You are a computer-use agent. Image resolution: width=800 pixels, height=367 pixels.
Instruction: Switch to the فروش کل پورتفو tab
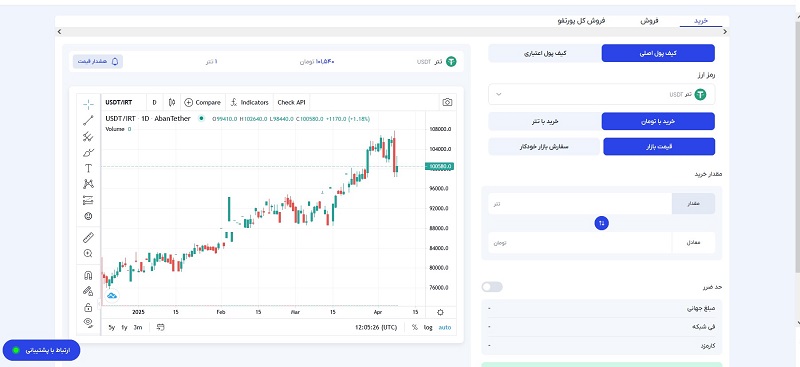pyautogui.click(x=581, y=21)
